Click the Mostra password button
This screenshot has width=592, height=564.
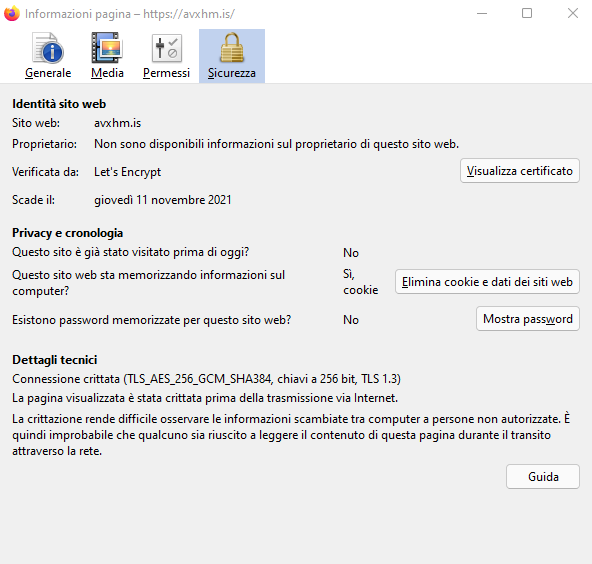click(x=527, y=319)
